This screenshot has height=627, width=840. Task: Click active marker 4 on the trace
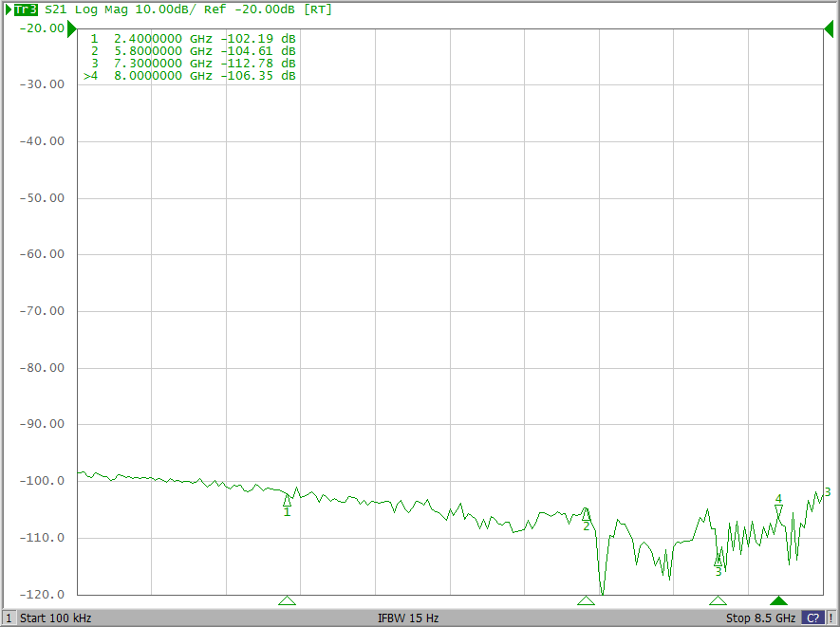point(778,510)
